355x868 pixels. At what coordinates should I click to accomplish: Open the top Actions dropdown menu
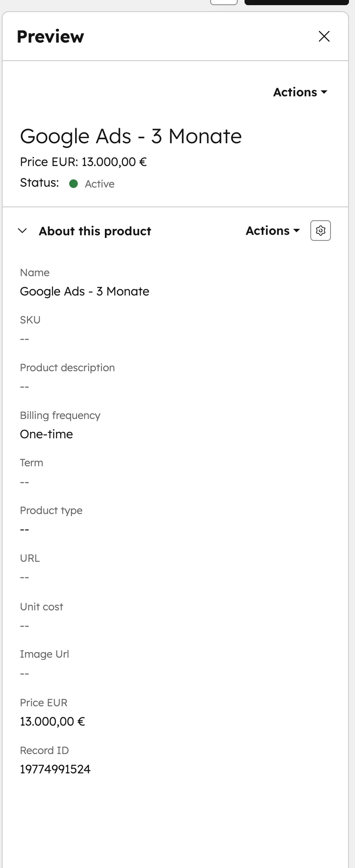pyautogui.click(x=300, y=92)
